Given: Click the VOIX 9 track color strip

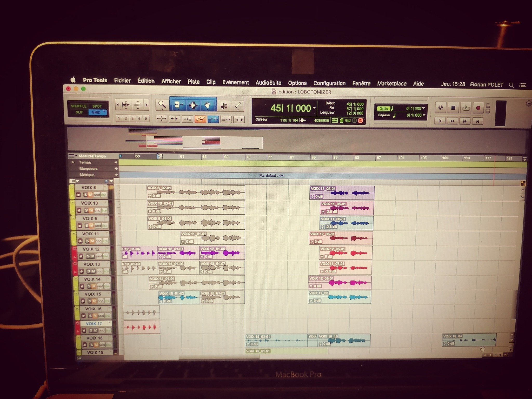Looking at the screenshot, I should click(x=73, y=223).
